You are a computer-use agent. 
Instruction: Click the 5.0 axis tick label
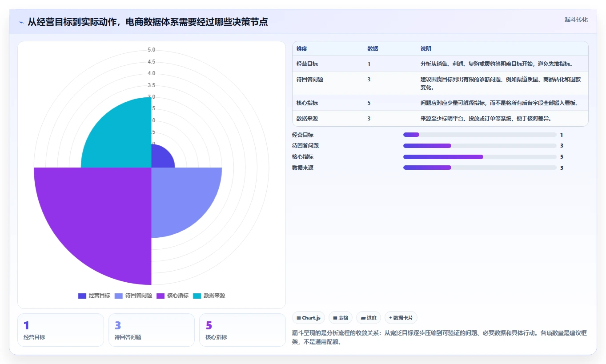tap(152, 50)
